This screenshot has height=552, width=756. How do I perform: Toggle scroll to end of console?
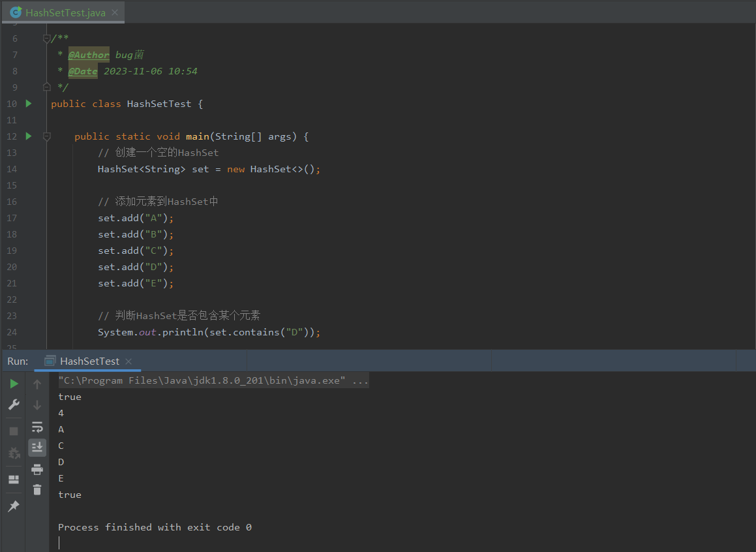point(37,448)
